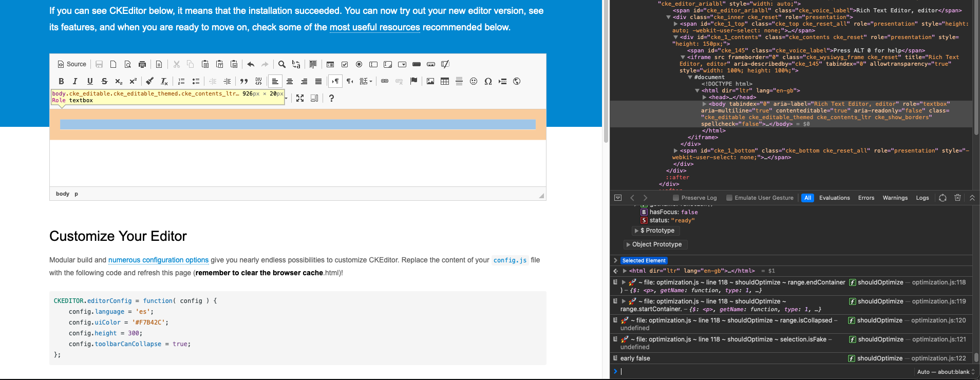Screen dimensions: 980x380
Task: Toggle Strikethrough formatting
Action: 104,81
